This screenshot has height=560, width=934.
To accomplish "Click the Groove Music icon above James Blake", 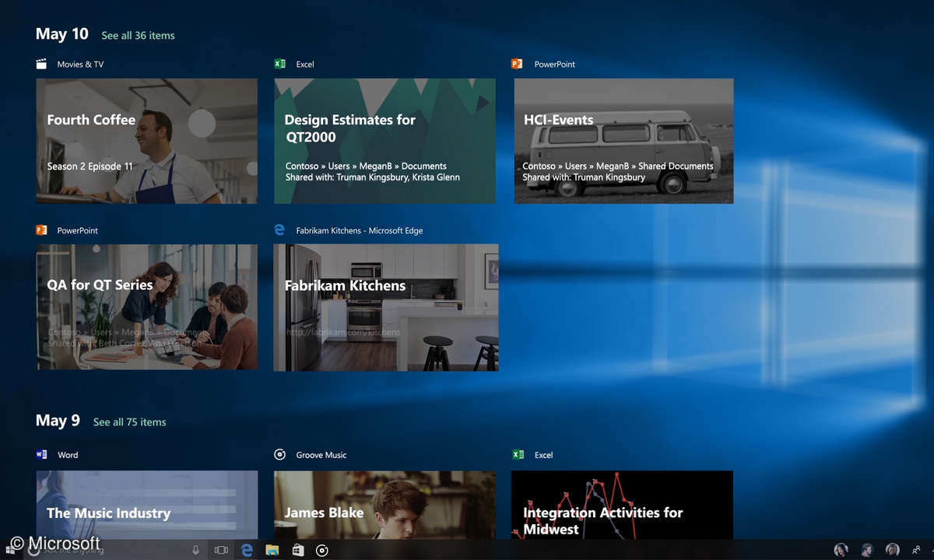I will pos(280,454).
